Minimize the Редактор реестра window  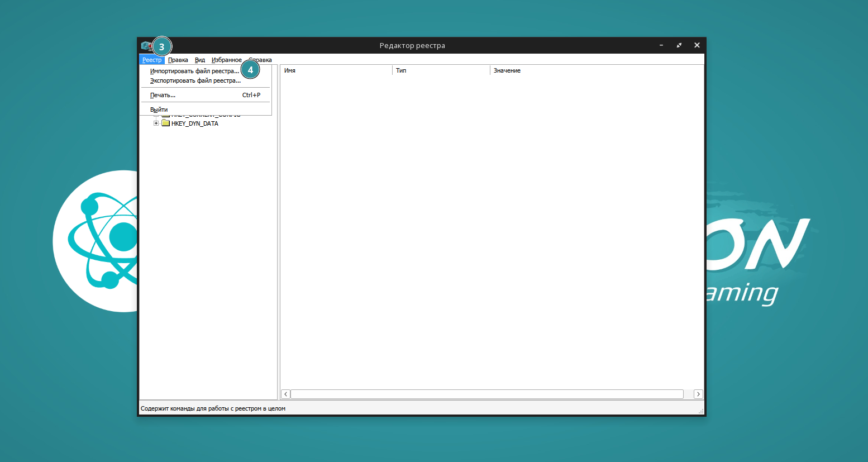tap(661, 45)
